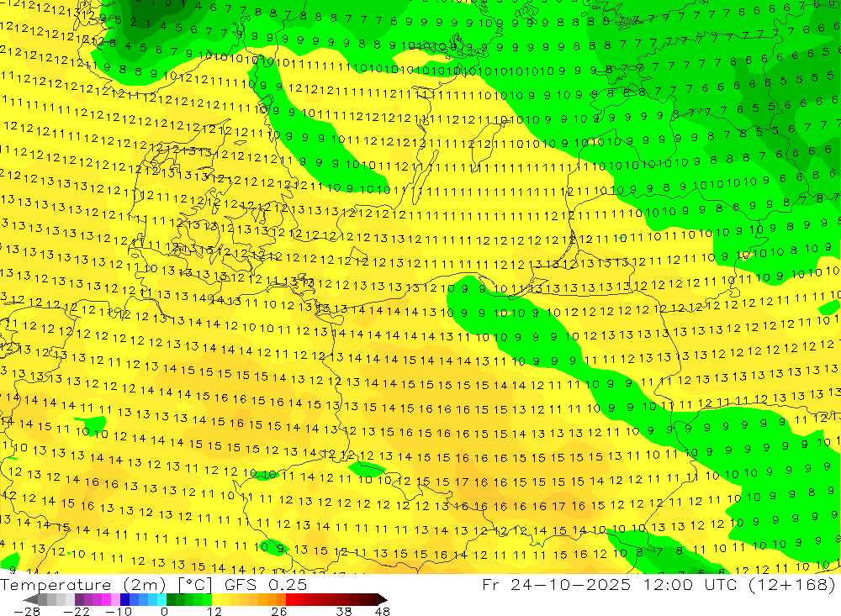Screen dimensions: 841x616
Task: Click the '38' legend scale label
Action: tap(344, 612)
